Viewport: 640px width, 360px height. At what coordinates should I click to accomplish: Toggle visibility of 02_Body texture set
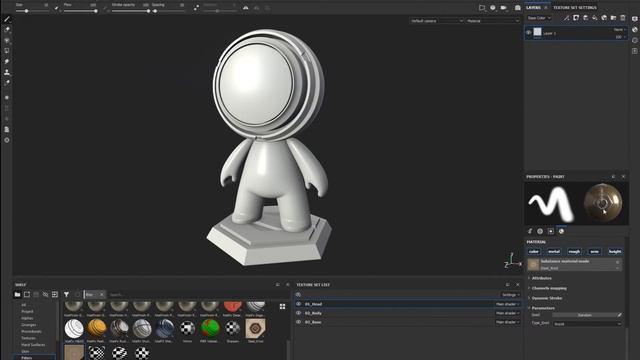coord(298,313)
